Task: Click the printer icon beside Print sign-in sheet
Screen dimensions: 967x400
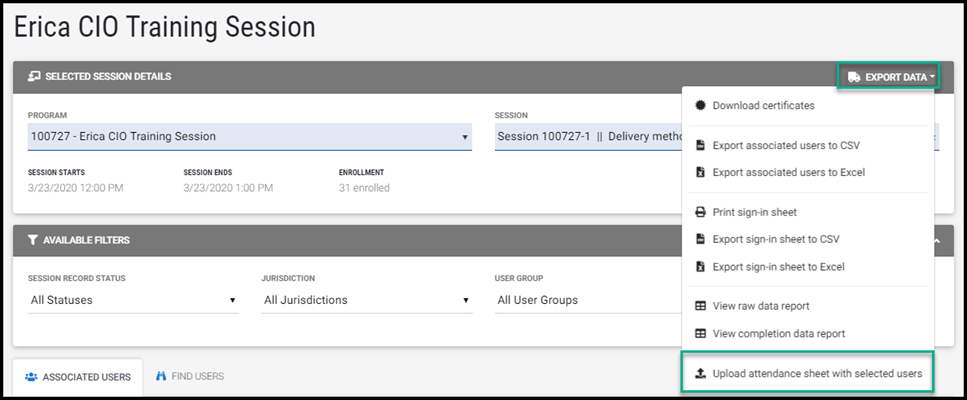Action: pyautogui.click(x=700, y=212)
